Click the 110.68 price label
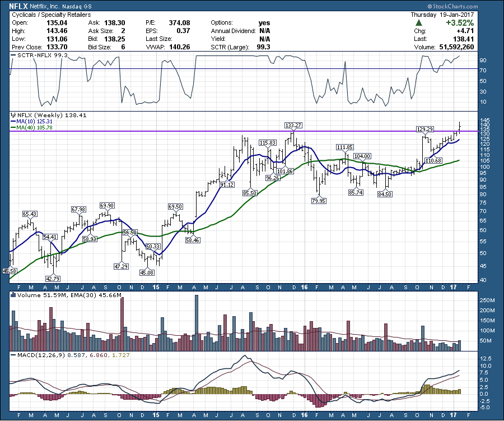This screenshot has height=421, width=504. 433,160
